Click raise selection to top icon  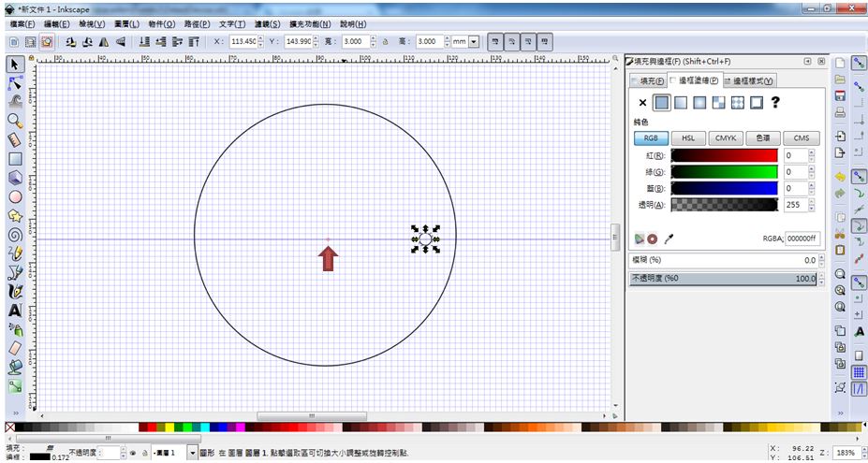[x=193, y=41]
